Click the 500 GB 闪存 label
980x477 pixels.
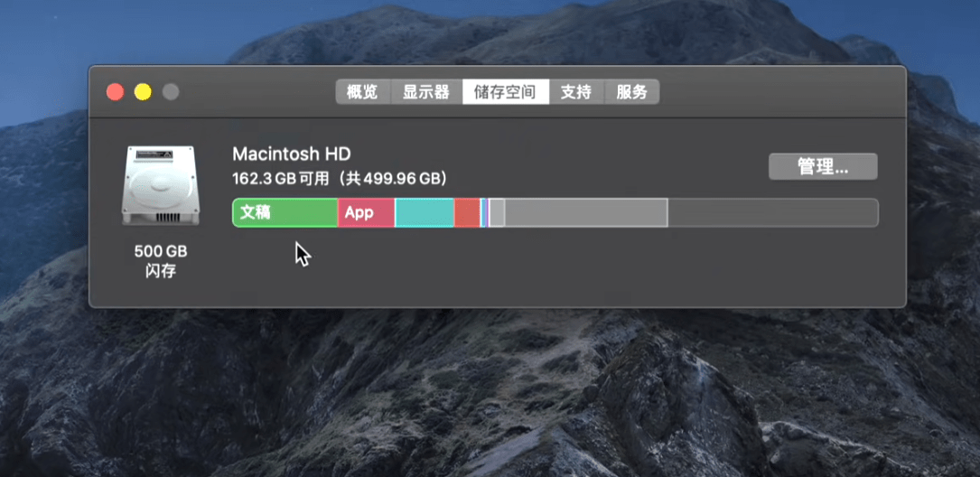click(x=161, y=261)
